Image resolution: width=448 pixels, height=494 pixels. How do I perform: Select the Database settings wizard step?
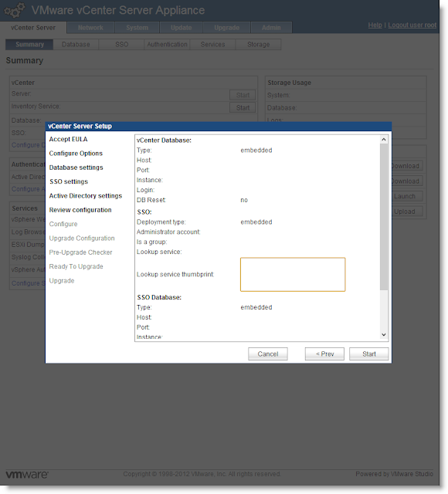(x=76, y=167)
